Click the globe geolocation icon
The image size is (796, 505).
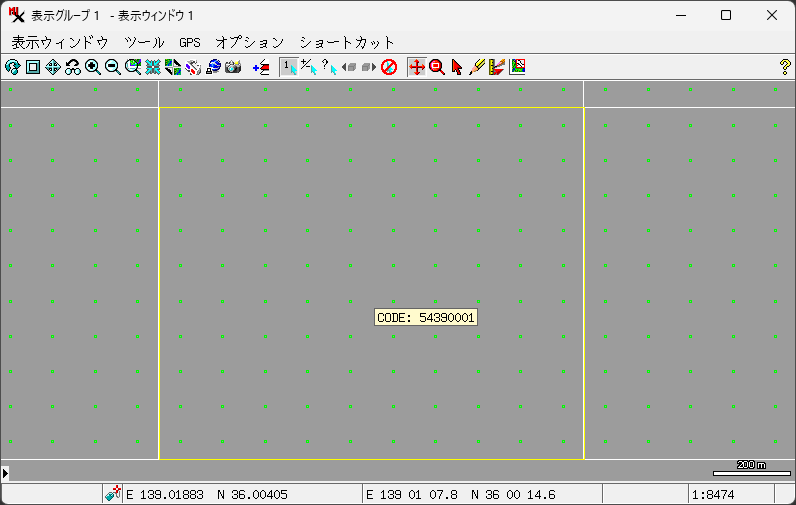tap(213, 67)
